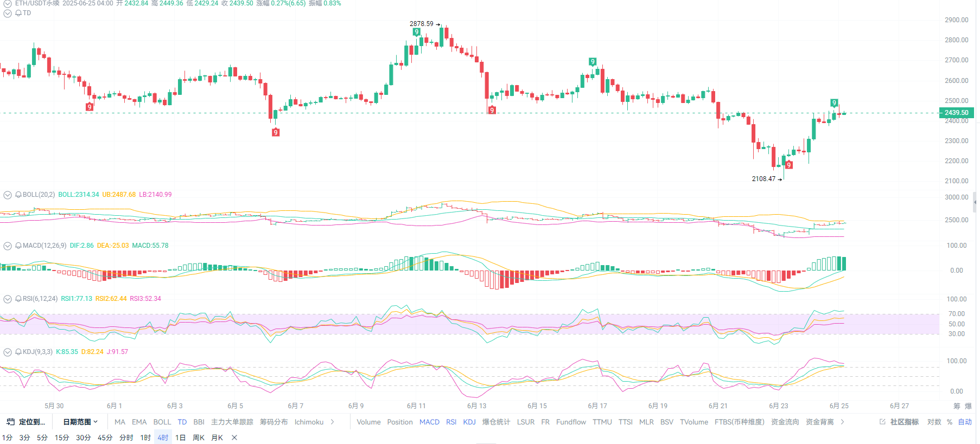Select the 3分 timeframe
Screen dimensions: 980x444
coord(24,437)
